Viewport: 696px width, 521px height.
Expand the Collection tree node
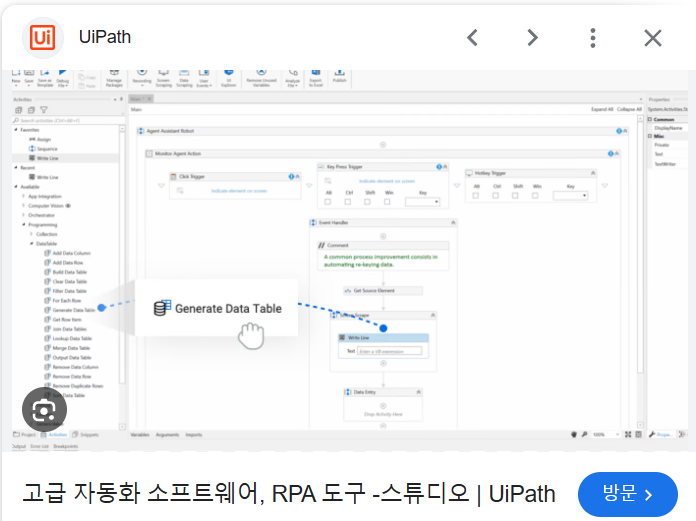tap(31, 234)
